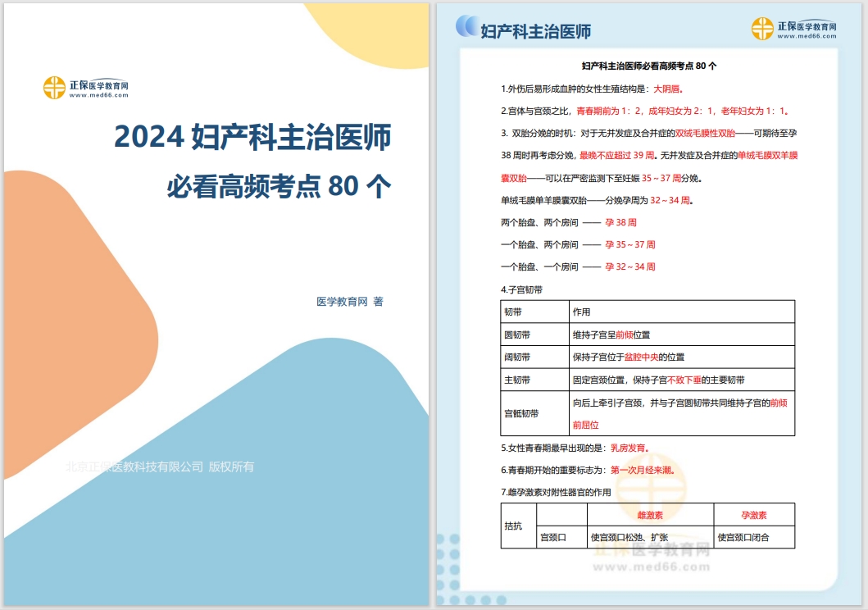Image resolution: width=868 pixels, height=610 pixels.
Task: Click line 单绒毛膜单羊膜囊双胎 分娩孕周
Action: [x=597, y=200]
